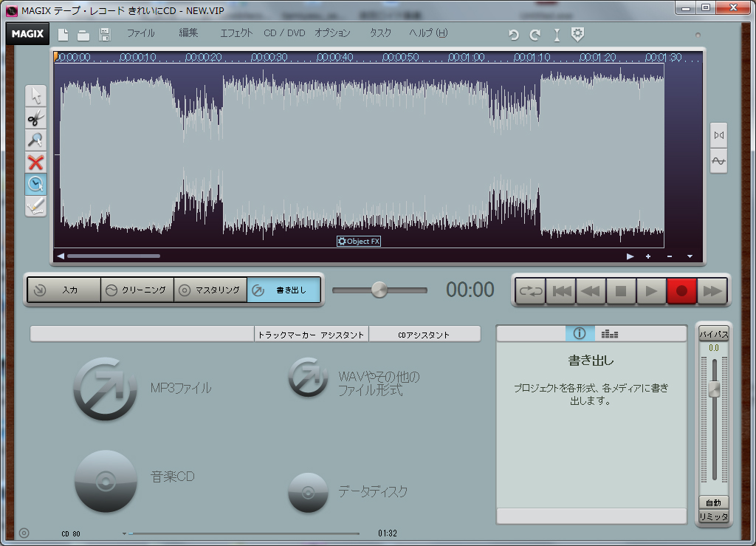Show the level meter tab icon

tap(609, 334)
